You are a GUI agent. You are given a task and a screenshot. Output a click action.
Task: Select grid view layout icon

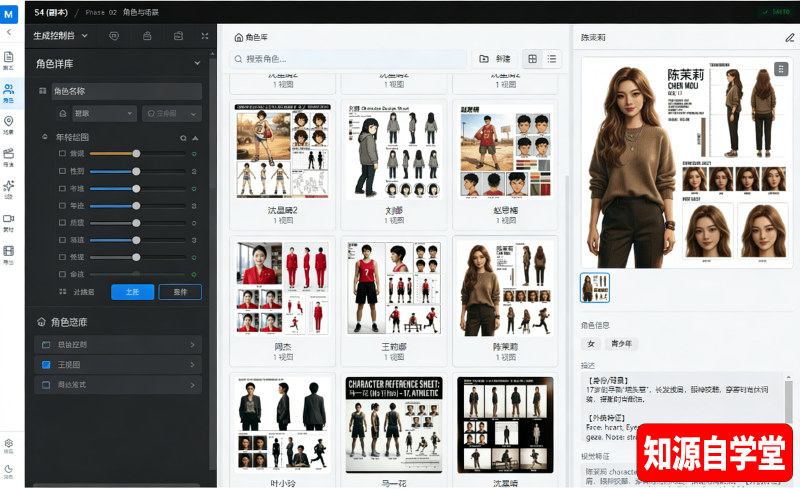[533, 59]
